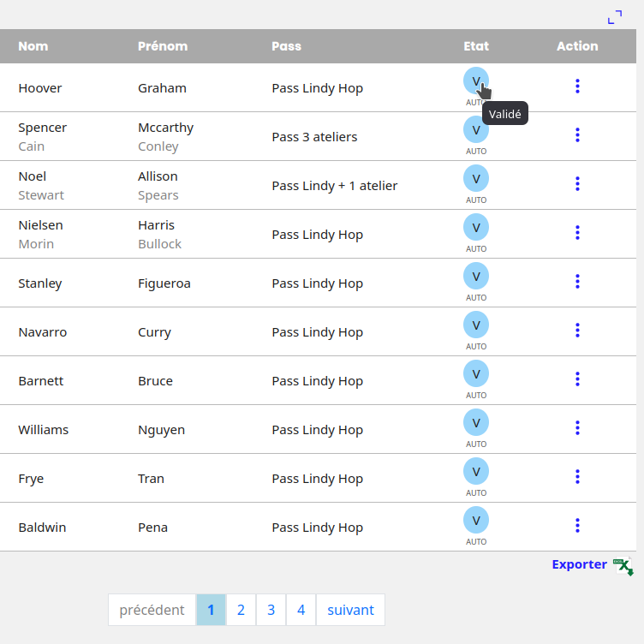Image resolution: width=644 pixels, height=644 pixels.
Task: Select page 1 in pagination
Action: click(211, 610)
